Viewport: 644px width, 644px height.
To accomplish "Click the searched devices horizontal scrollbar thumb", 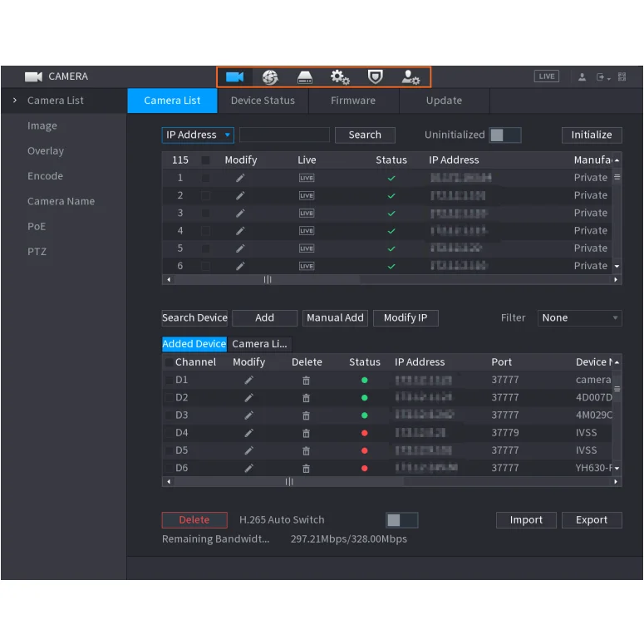I will pos(268,280).
